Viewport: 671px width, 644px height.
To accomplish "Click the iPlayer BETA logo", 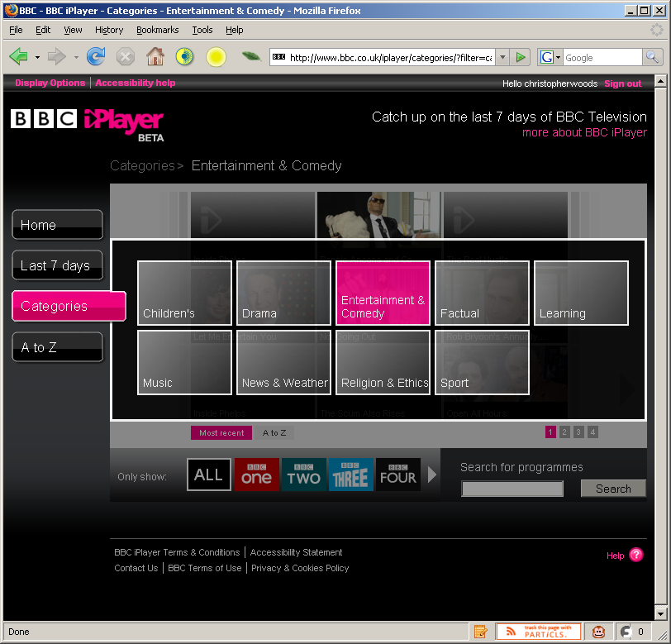I will coord(124,125).
